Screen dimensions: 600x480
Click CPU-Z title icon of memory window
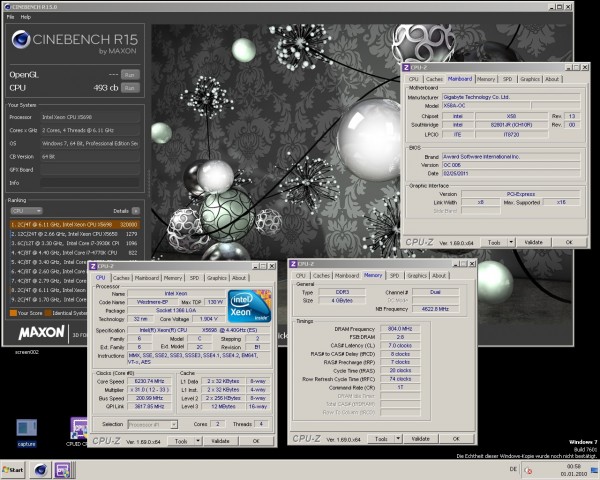(x=293, y=264)
